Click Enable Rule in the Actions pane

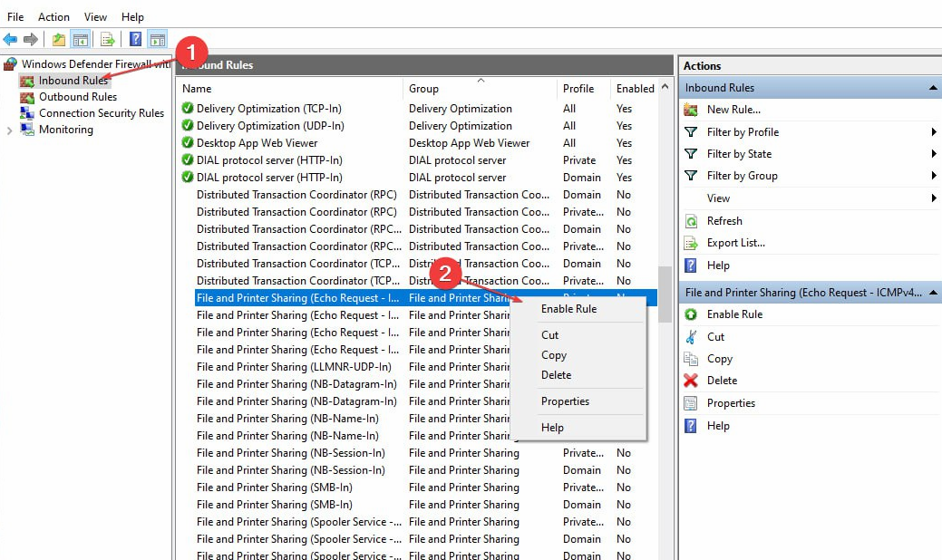(x=734, y=314)
